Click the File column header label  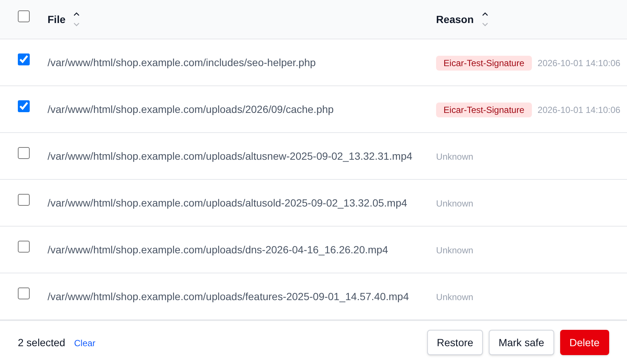coord(56,20)
